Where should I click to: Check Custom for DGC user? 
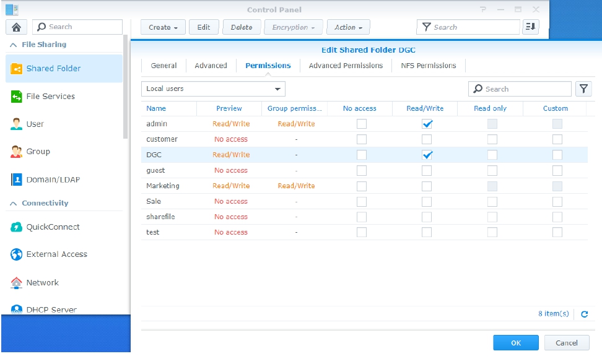[x=557, y=155]
